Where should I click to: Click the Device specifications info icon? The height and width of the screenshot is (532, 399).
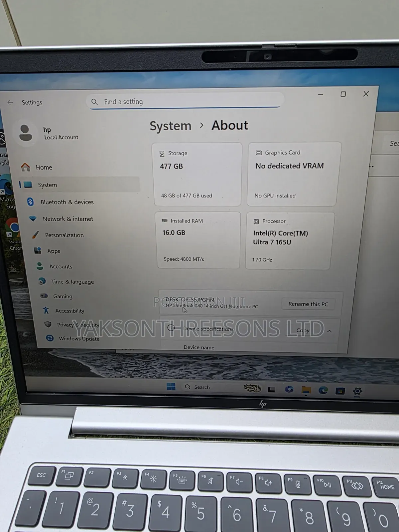click(x=171, y=328)
